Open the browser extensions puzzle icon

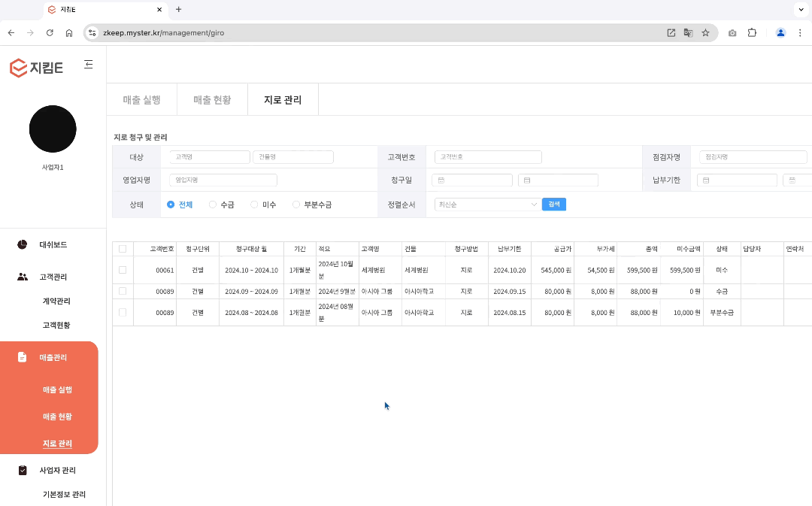pos(751,33)
